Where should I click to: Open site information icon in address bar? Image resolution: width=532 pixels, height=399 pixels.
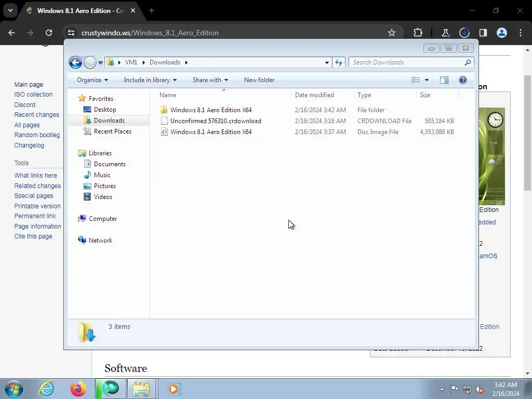click(71, 33)
